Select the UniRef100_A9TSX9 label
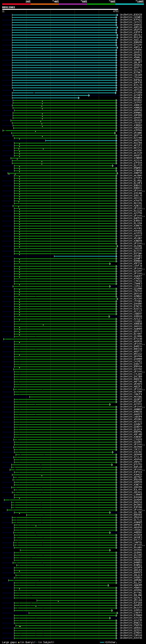 (131, 90)
